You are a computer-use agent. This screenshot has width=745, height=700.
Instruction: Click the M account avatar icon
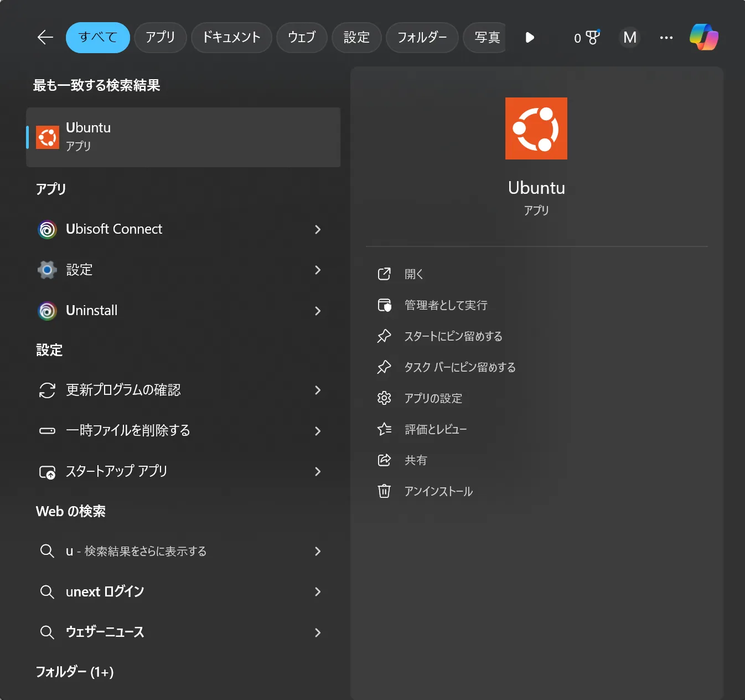click(629, 38)
